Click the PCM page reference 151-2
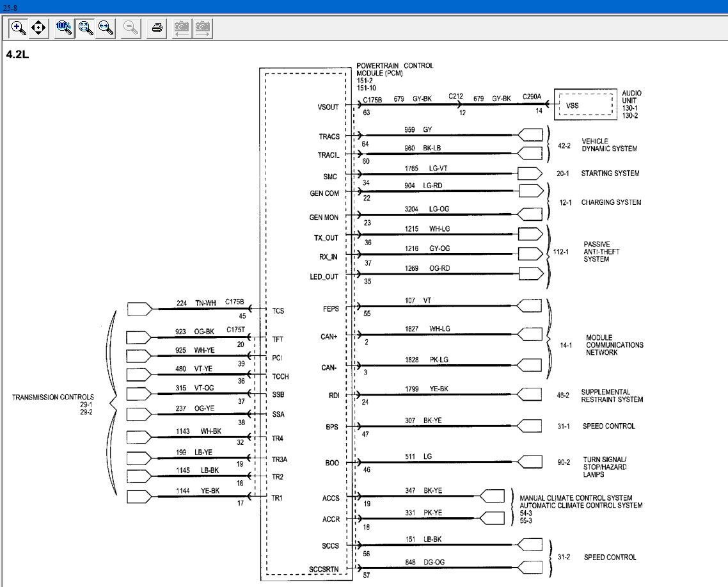This screenshot has height=587, width=728. (x=365, y=81)
